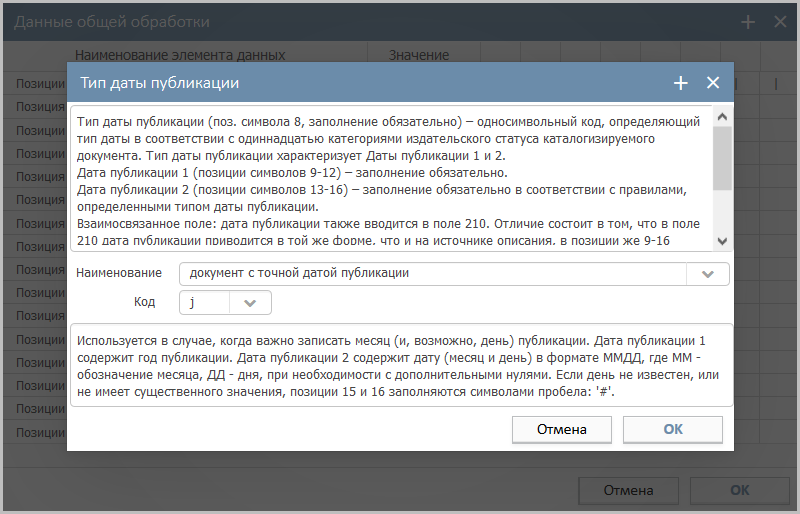Viewport: 800px width, 514px height.
Task: Confirm with 'OK' in the publication date dialog
Action: pos(673,429)
